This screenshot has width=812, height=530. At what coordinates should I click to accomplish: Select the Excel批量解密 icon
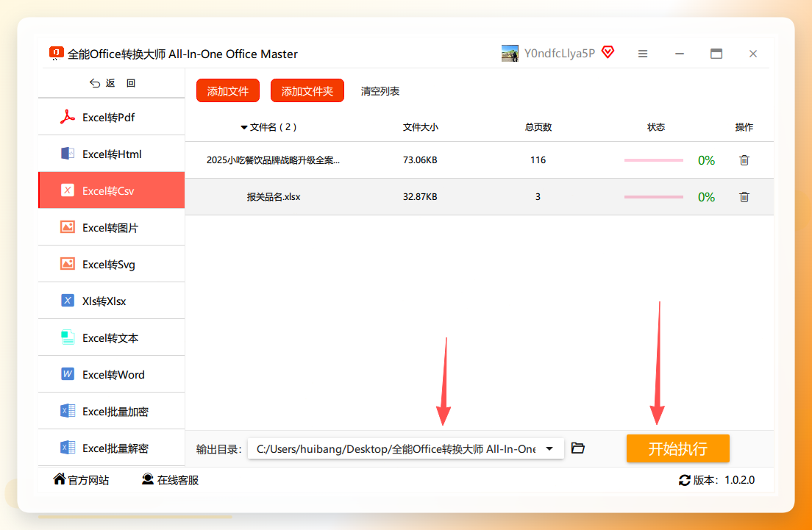point(68,448)
